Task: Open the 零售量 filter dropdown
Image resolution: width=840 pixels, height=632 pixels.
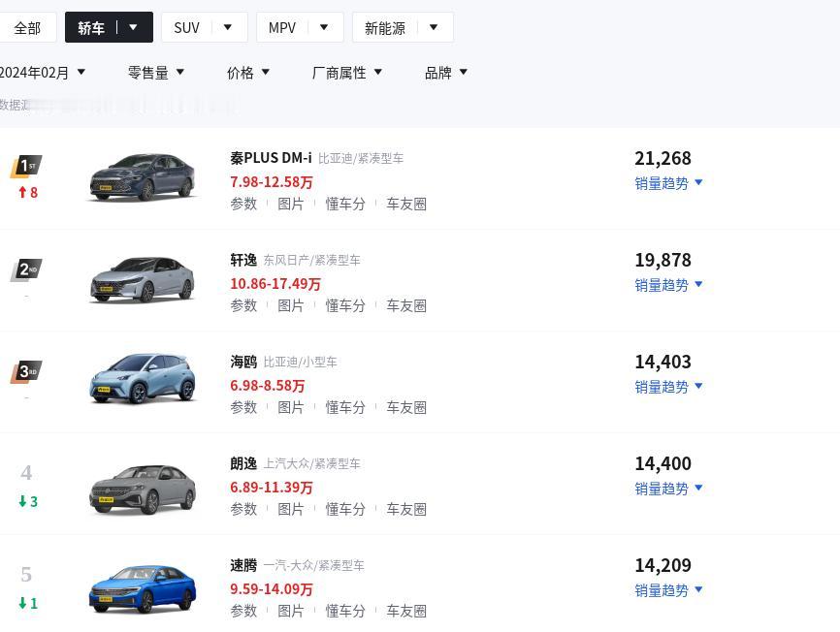Action: click(x=156, y=73)
